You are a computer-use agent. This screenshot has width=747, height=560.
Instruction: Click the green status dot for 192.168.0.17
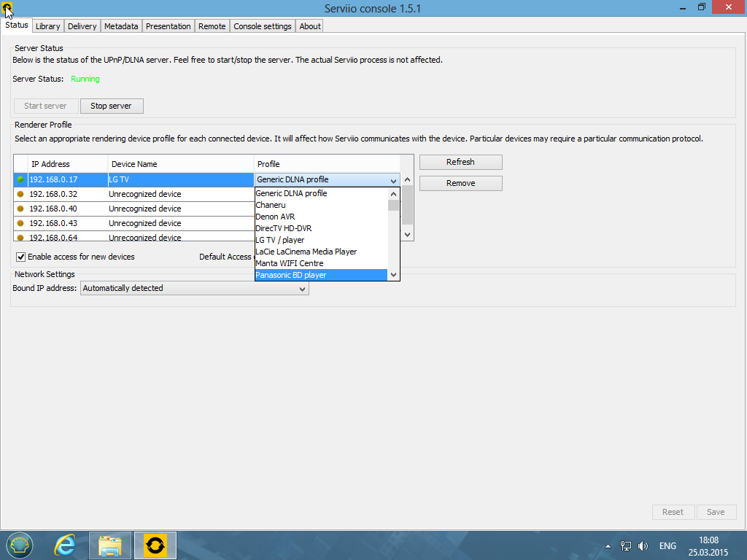20,179
